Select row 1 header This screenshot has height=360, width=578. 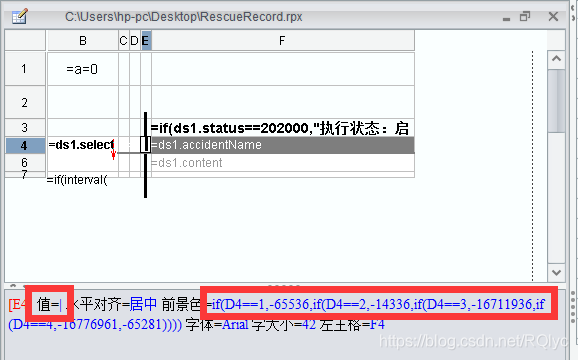click(25, 69)
